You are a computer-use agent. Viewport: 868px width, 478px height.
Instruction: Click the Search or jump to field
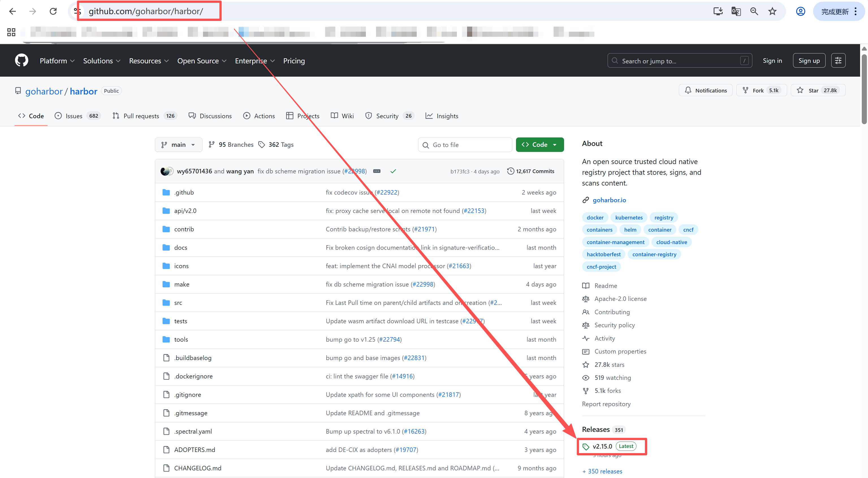pyautogui.click(x=680, y=61)
